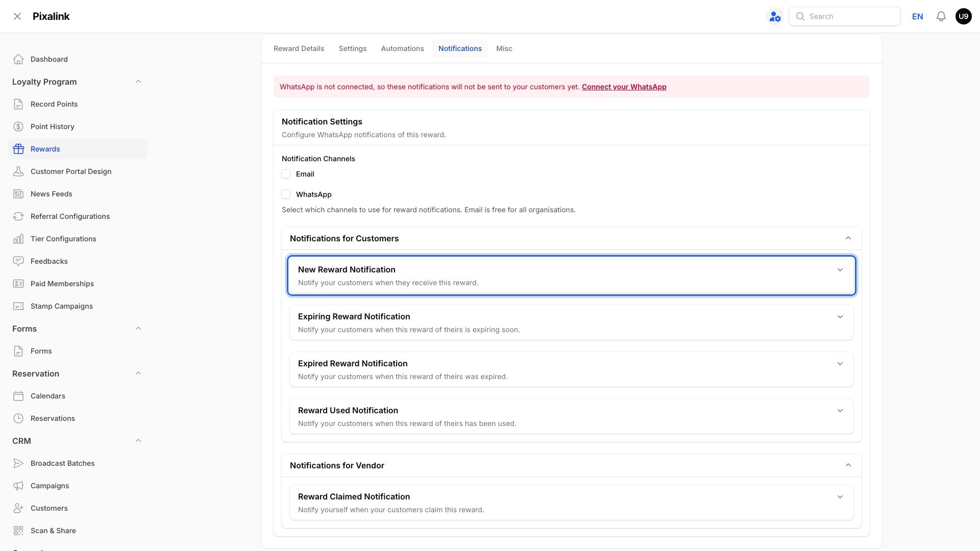The image size is (980, 551).
Task: Click the Stamp Campaigns ticket icon
Action: pyautogui.click(x=18, y=306)
